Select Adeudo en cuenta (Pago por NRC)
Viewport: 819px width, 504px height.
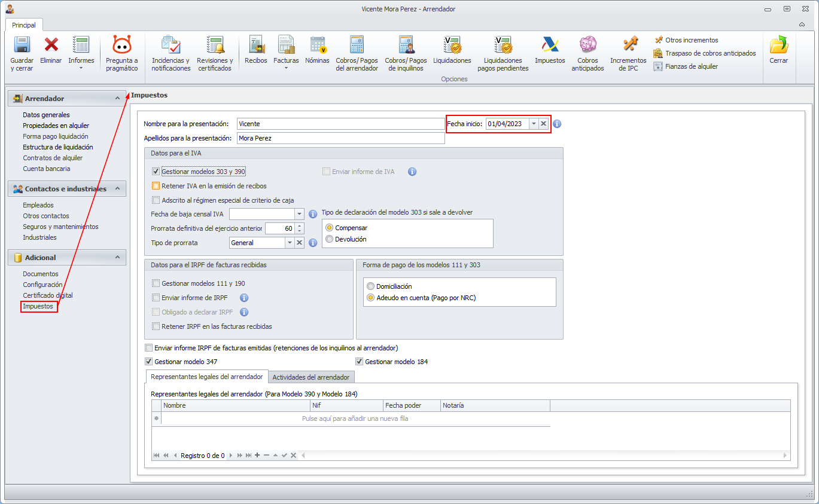[371, 298]
